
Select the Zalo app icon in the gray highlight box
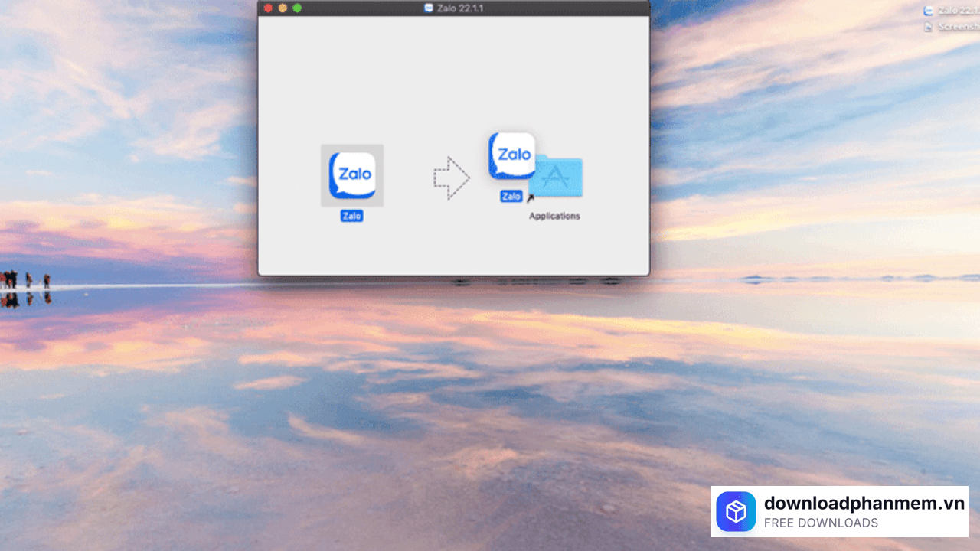click(x=352, y=175)
